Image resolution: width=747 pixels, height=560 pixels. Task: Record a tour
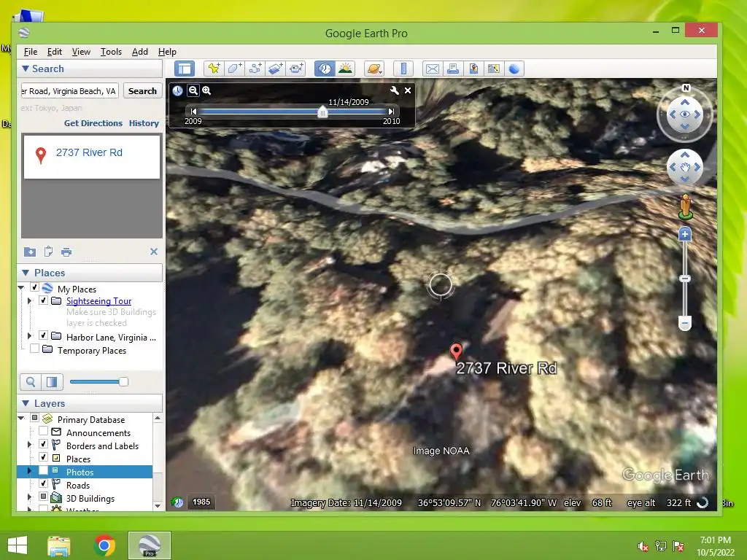coord(296,69)
